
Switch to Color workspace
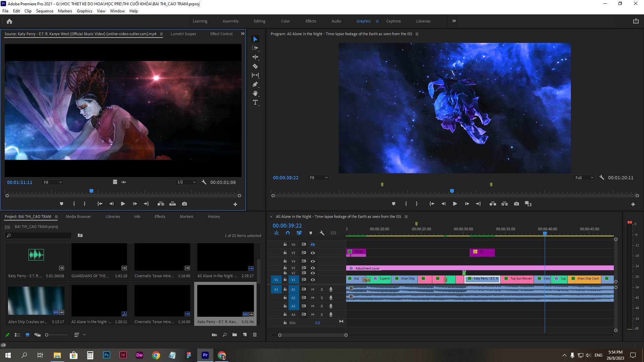[285, 21]
